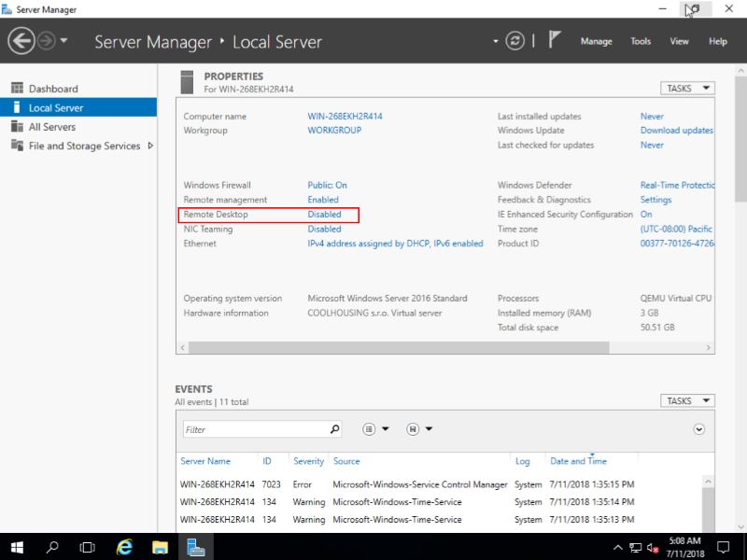Click the Product ID 00377-70126 link

(x=677, y=244)
